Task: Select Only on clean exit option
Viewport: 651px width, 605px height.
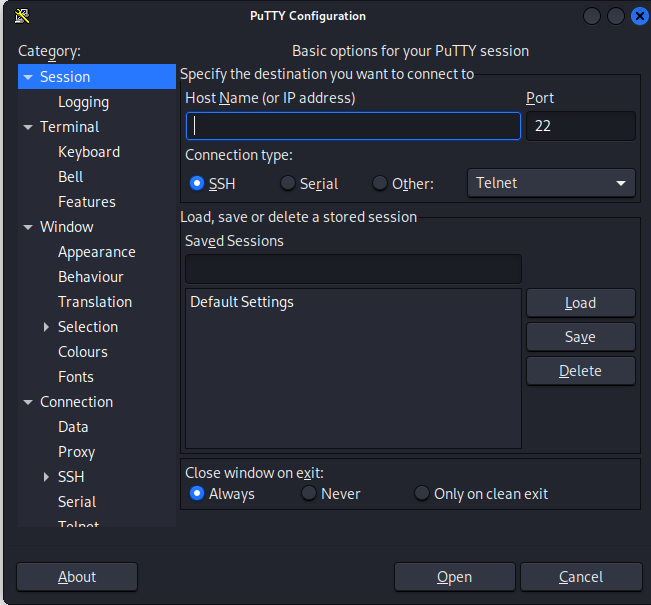Action: click(421, 493)
